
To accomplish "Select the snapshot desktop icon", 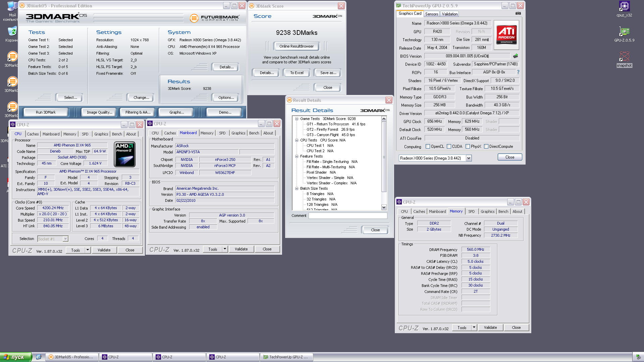I will click(x=624, y=59).
